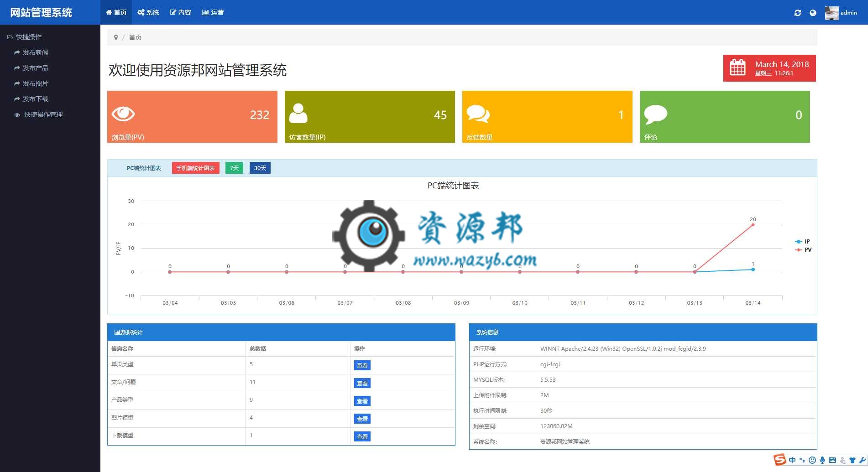The width and height of the screenshot is (868, 472).
Task: Open the 内容 top navigation menu
Action: point(180,12)
